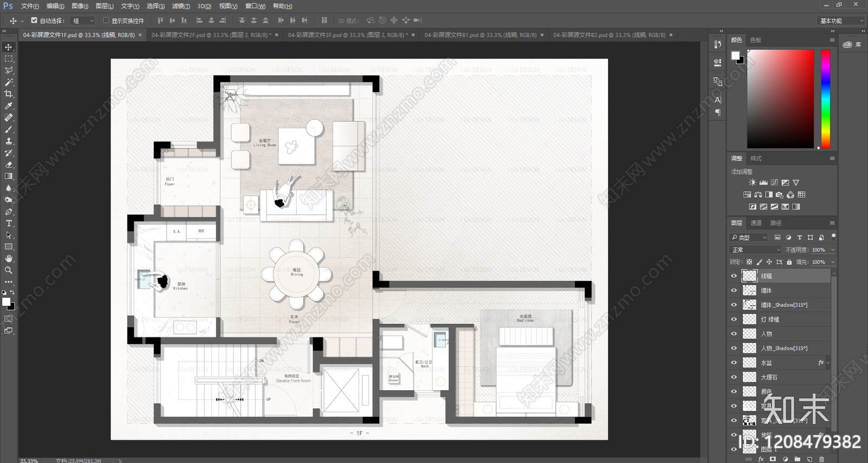Viewport: 868px width, 463px height.
Task: Add a Curves adjustment layer
Action: tap(774, 183)
